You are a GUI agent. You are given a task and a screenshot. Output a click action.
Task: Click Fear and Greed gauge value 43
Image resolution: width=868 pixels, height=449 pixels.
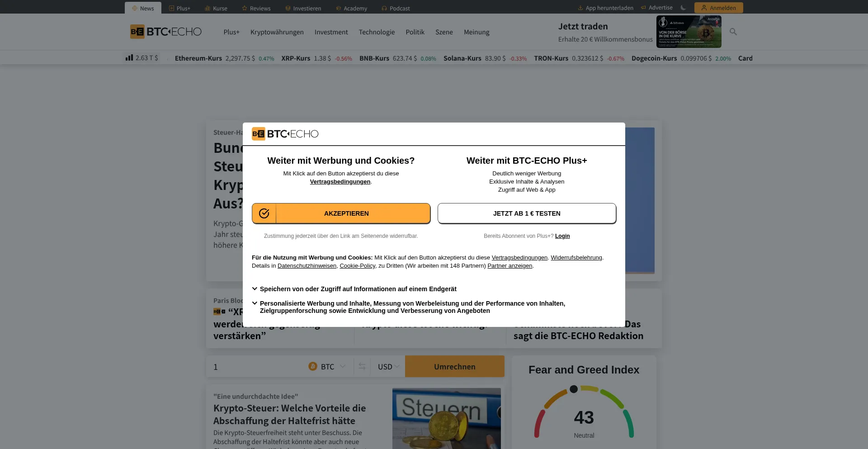[x=584, y=417]
